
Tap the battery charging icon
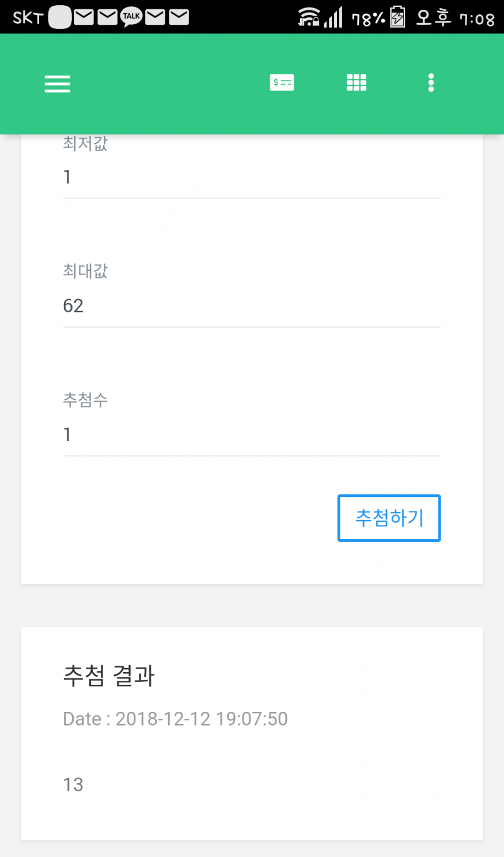(x=397, y=17)
